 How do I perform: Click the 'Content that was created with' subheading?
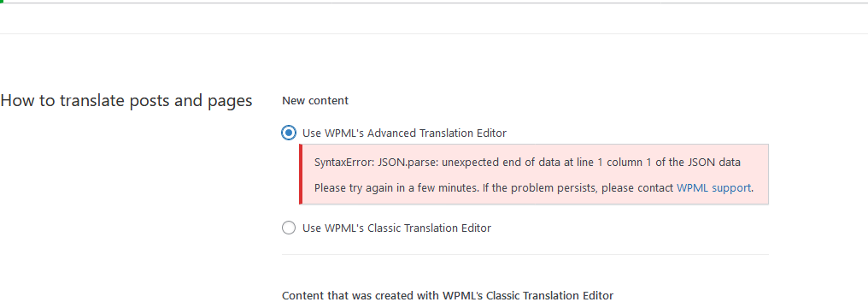click(361, 295)
